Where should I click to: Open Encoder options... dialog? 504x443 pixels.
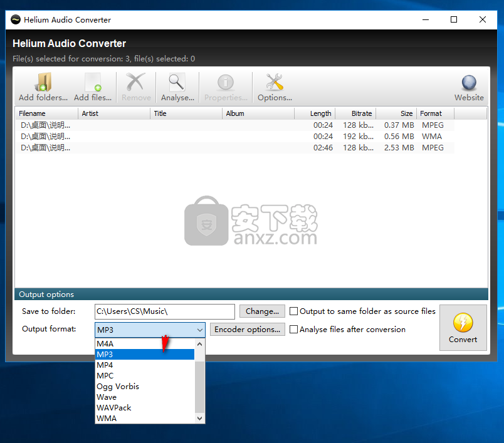tap(247, 330)
